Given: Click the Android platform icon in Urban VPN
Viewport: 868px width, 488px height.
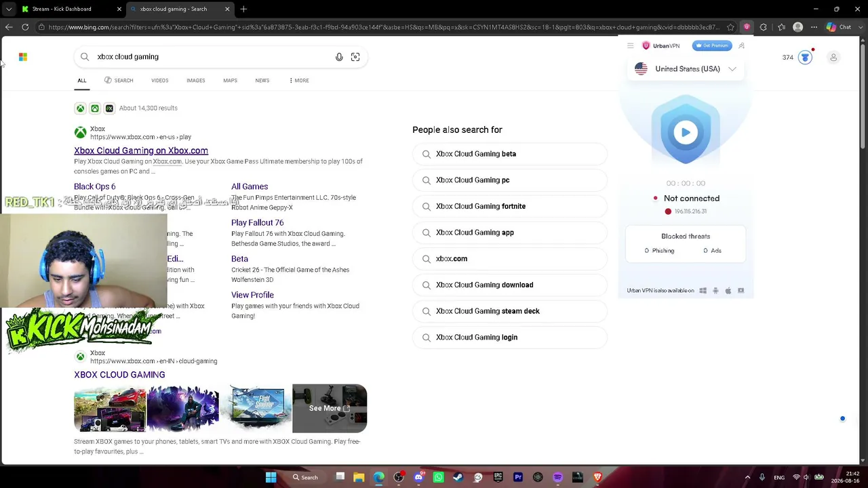Looking at the screenshot, I should (715, 291).
